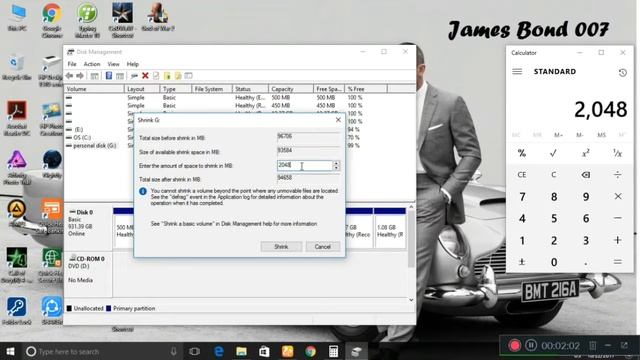Viewport: 640px width, 360px height.
Task: Click the blue Help icon in toolbar
Action: tap(109, 76)
